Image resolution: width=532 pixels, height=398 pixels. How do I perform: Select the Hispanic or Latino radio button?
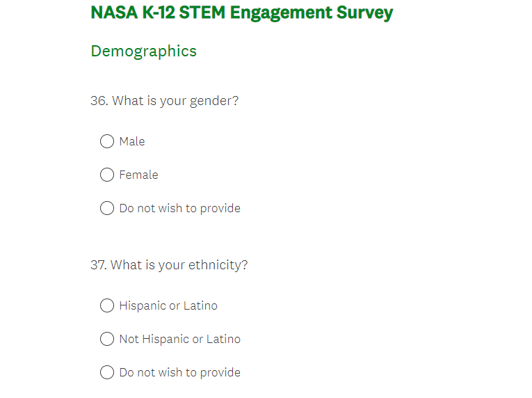tap(107, 305)
